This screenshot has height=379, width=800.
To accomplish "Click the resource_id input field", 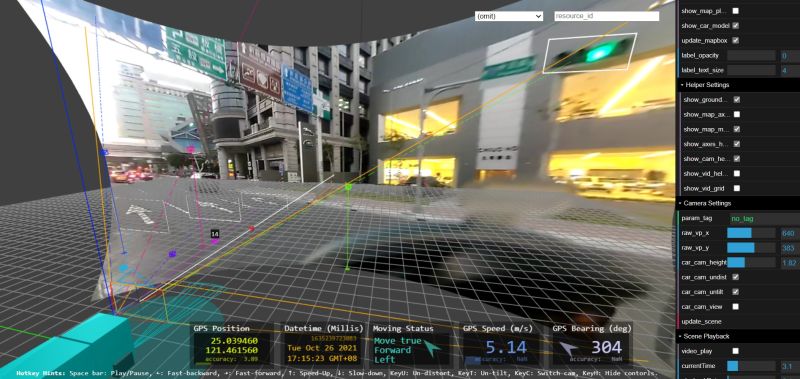I will 607,16.
